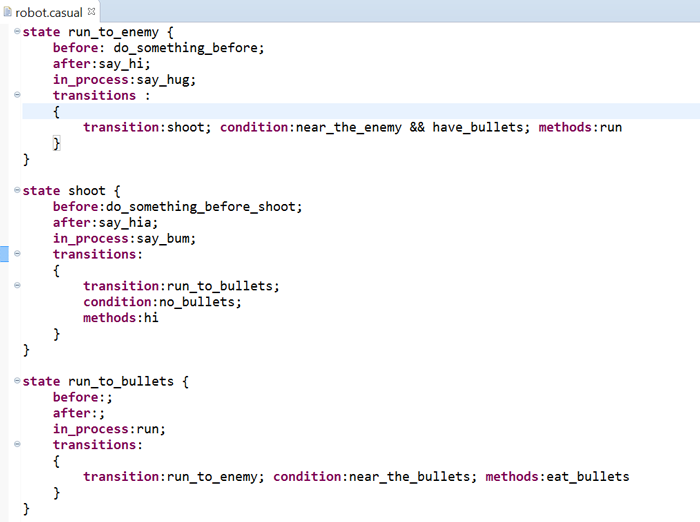Image resolution: width=700 pixels, height=522 pixels.
Task: Select the robot.casual tab label
Action: click(x=48, y=12)
